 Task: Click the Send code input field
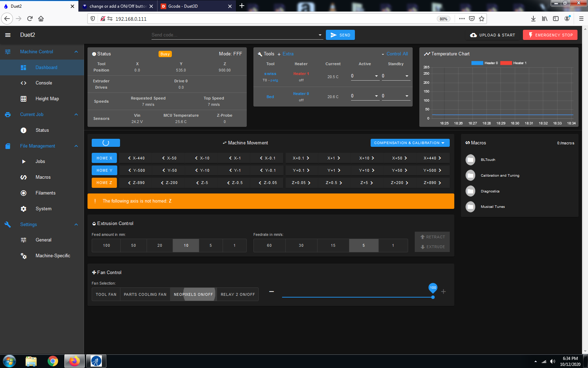(x=234, y=35)
